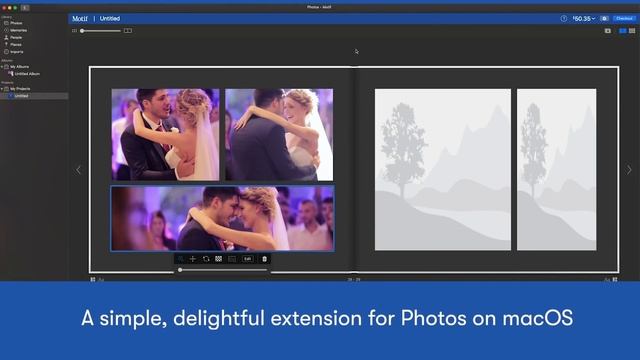Click the Motif logo

(80, 18)
